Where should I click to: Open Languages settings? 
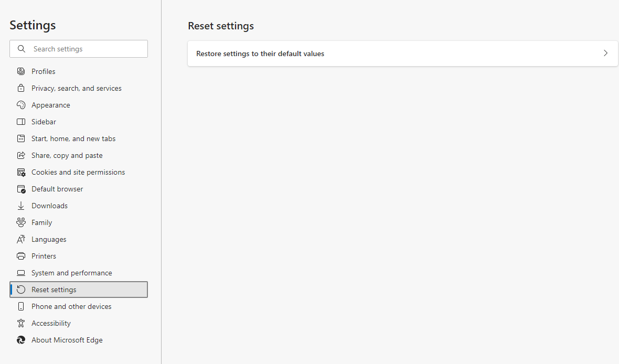(79, 239)
